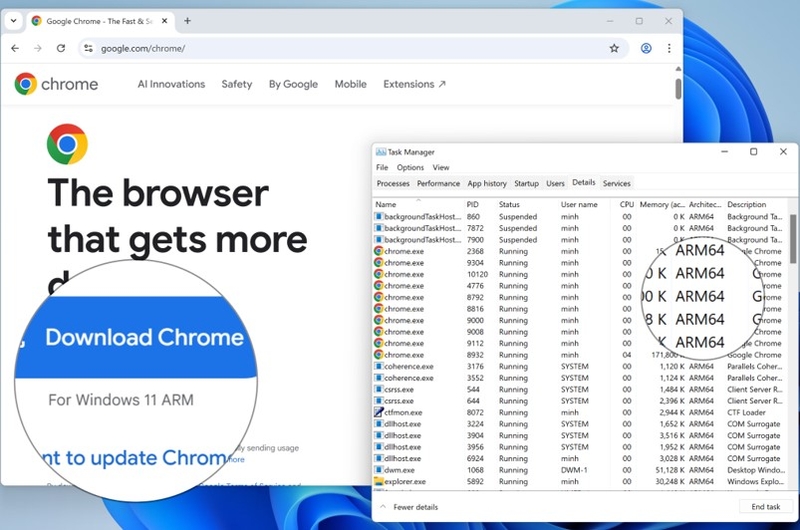Go back in the Chrome browser
Image resolution: width=800 pixels, height=530 pixels.
tap(15, 48)
